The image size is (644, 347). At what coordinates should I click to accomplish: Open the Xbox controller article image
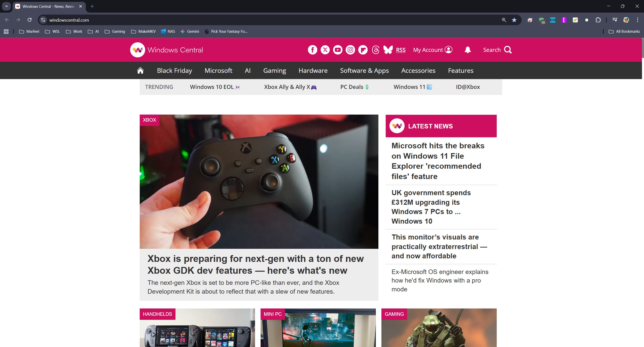tap(259, 181)
